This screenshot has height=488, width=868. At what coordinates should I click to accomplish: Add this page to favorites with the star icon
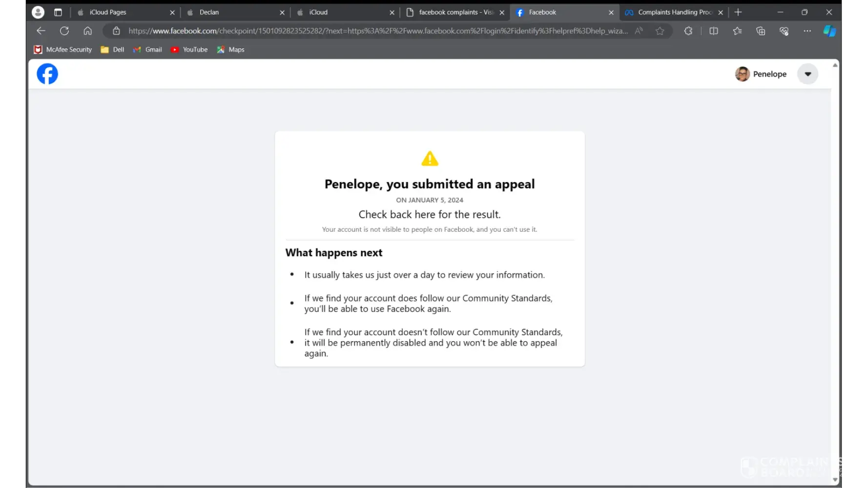(x=660, y=31)
